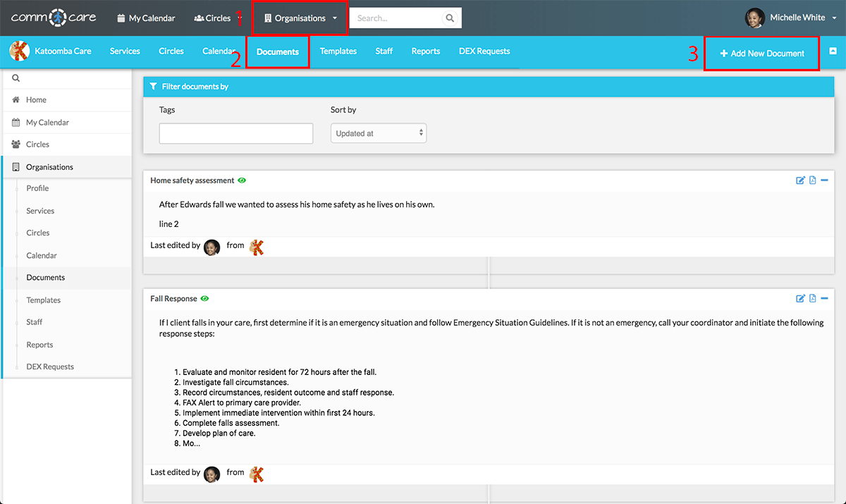The image size is (846, 504).
Task: Collapse the Home safety assessment card
Action: 824,180
